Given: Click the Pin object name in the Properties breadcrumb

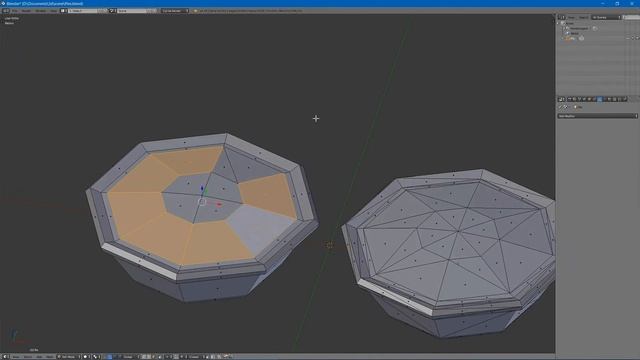Looking at the screenshot, I should point(580,107).
